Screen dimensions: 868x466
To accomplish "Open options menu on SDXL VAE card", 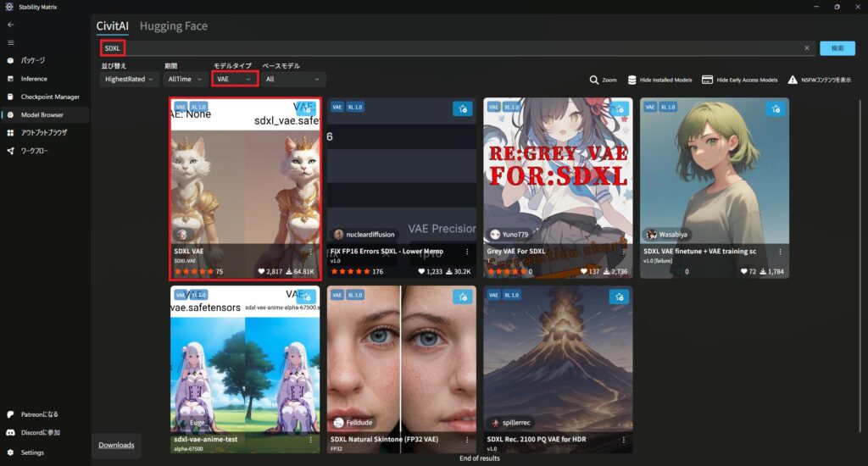I will (310, 252).
